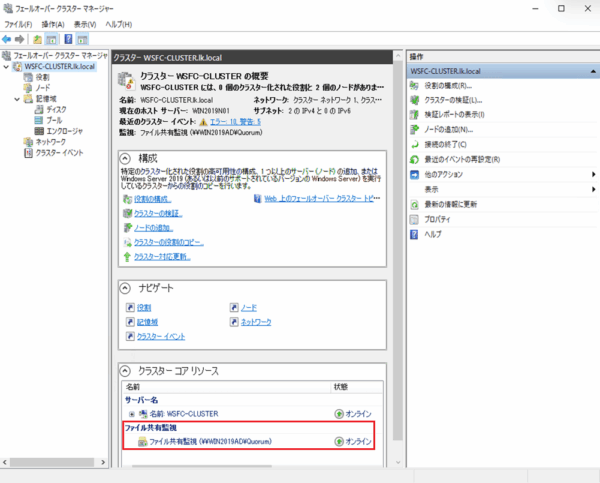
Task: Open the ノードの追加 link in 構成
Action: (x=153, y=228)
